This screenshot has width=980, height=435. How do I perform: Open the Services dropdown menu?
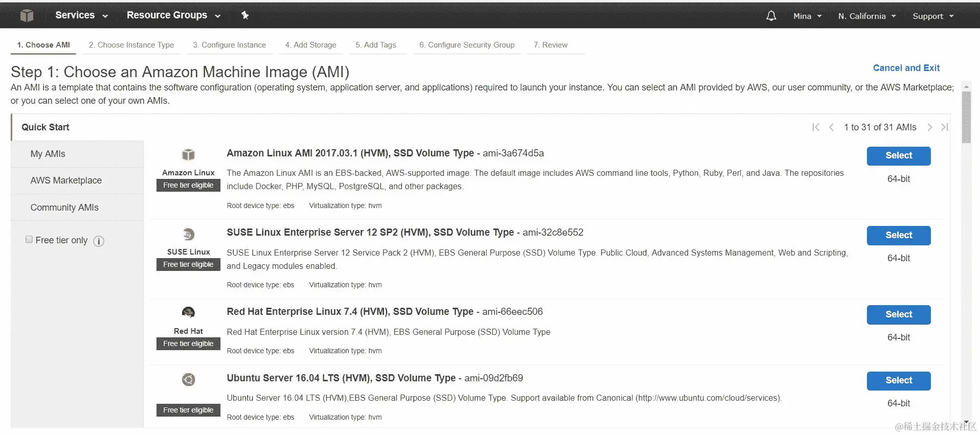click(x=81, y=15)
